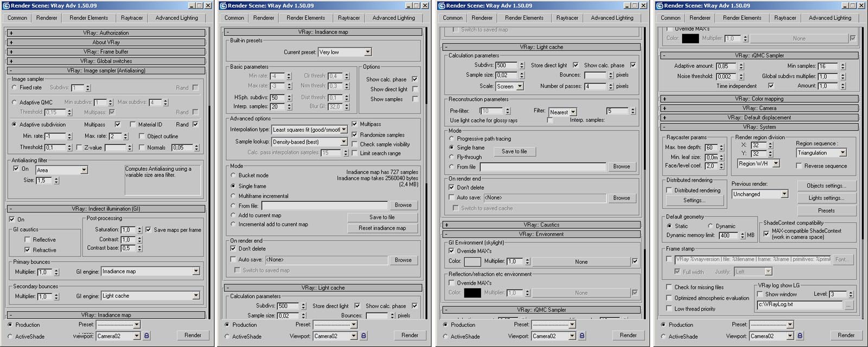Click the Reset irradiance map button
The height and width of the screenshot is (347, 868).
(382, 228)
